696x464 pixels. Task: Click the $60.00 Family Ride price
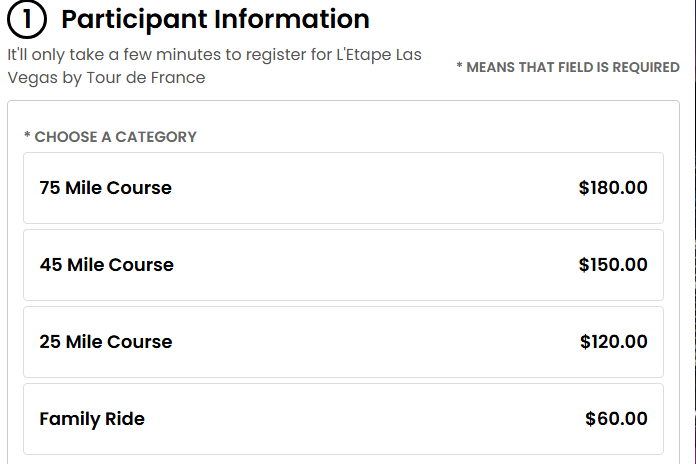(x=616, y=419)
